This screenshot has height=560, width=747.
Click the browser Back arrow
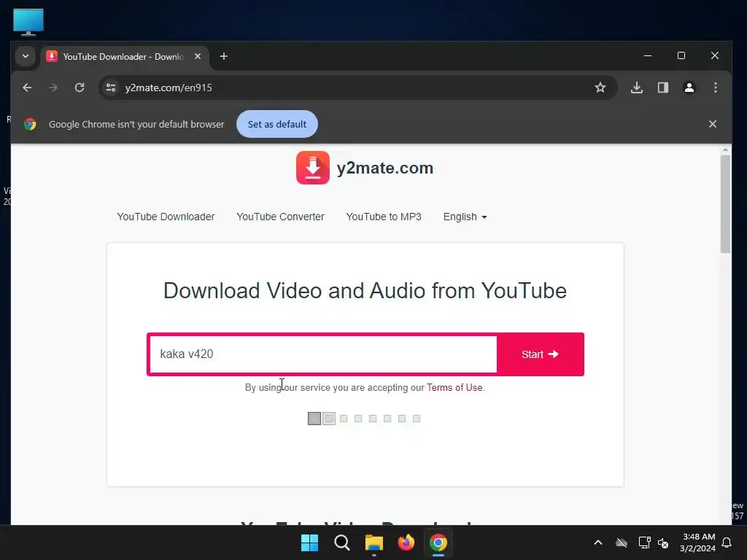(27, 87)
